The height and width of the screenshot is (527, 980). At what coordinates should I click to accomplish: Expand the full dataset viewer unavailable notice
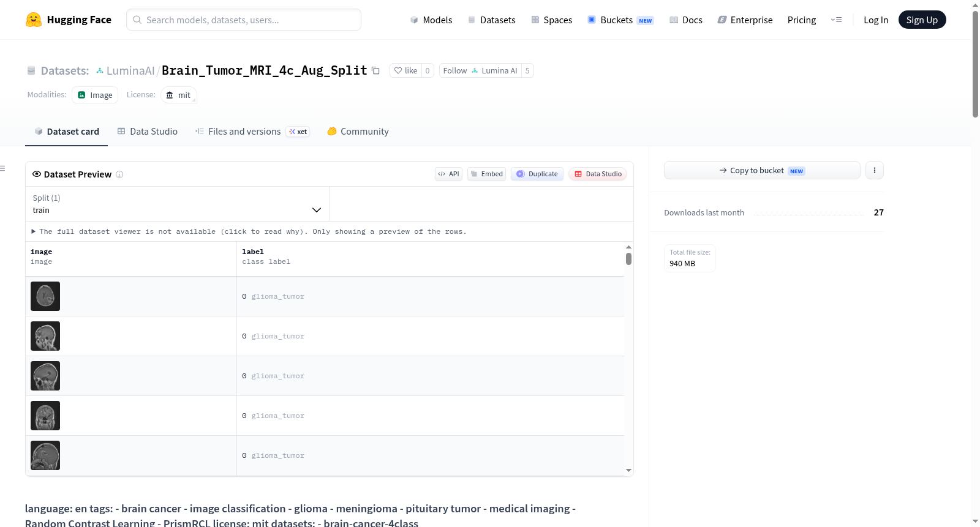(x=249, y=231)
